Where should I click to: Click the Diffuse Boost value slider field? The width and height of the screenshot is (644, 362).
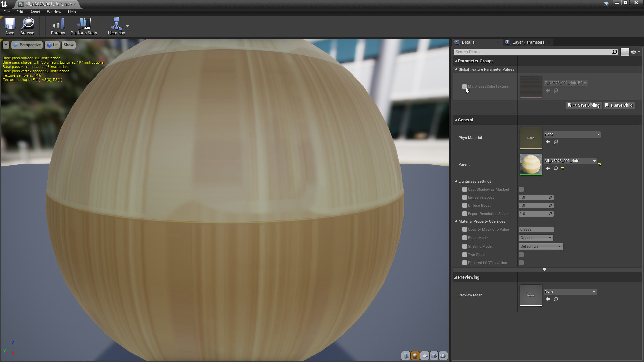(536, 206)
